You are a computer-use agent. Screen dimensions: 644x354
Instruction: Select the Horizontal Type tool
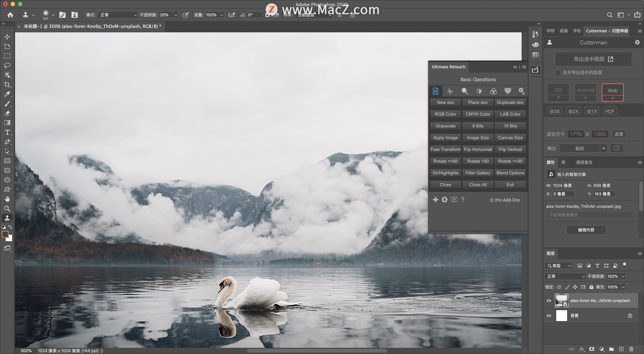pyautogui.click(x=7, y=132)
